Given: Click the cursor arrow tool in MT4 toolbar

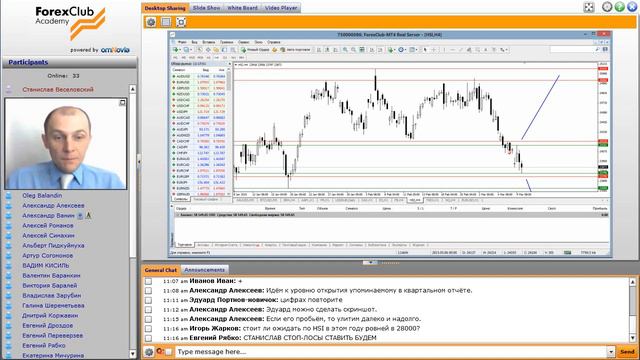Looking at the screenshot, I should tap(425, 50).
